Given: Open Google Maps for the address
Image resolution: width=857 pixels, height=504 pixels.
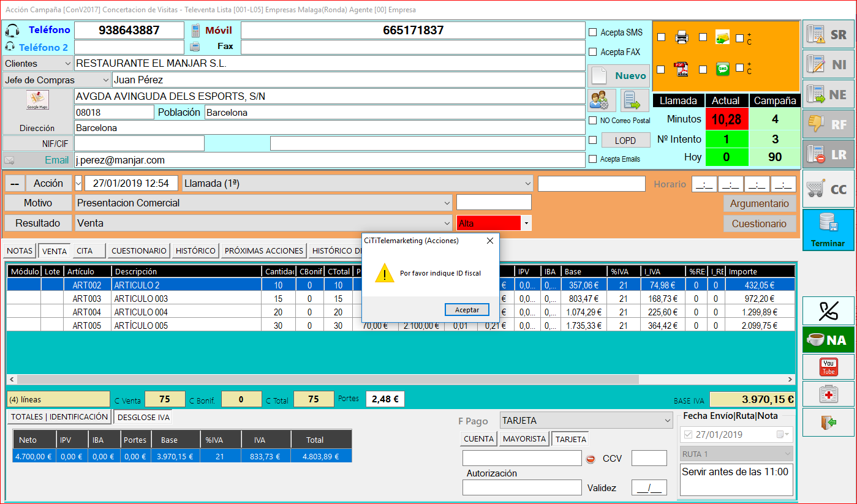Looking at the screenshot, I should (x=37, y=100).
